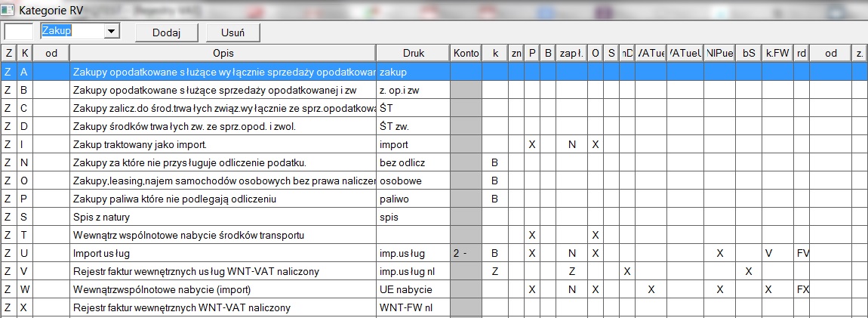Click the Dodaj button
Viewport: 868px width, 318px height.
tap(166, 32)
